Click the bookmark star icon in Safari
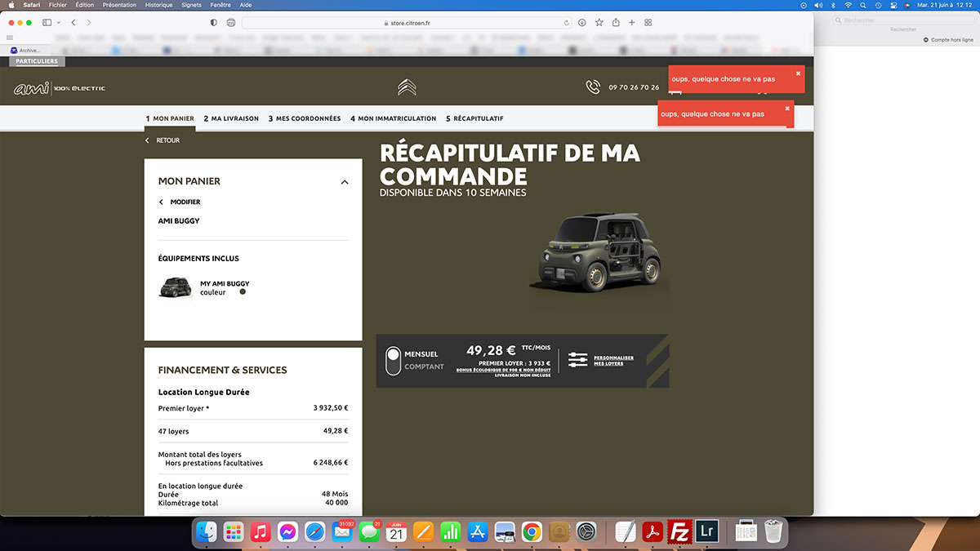 599,23
